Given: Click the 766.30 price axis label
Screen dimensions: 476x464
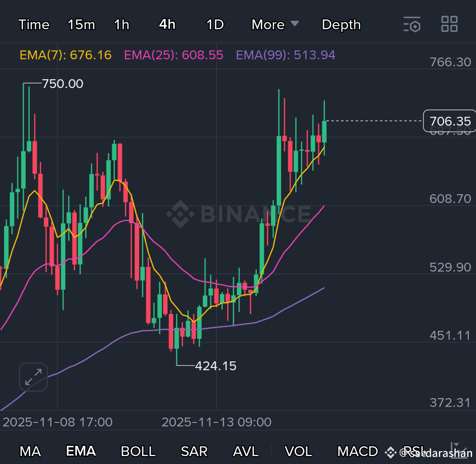Looking at the screenshot, I should pyautogui.click(x=450, y=62).
